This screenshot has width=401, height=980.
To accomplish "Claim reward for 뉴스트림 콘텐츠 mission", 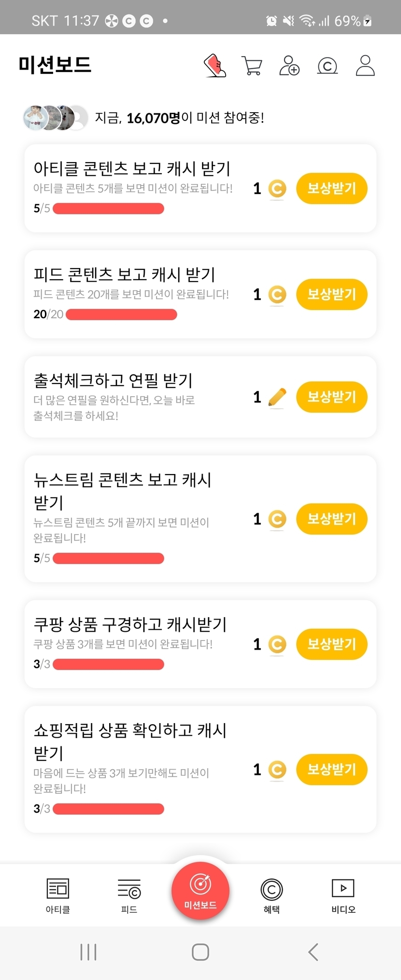I will (331, 519).
